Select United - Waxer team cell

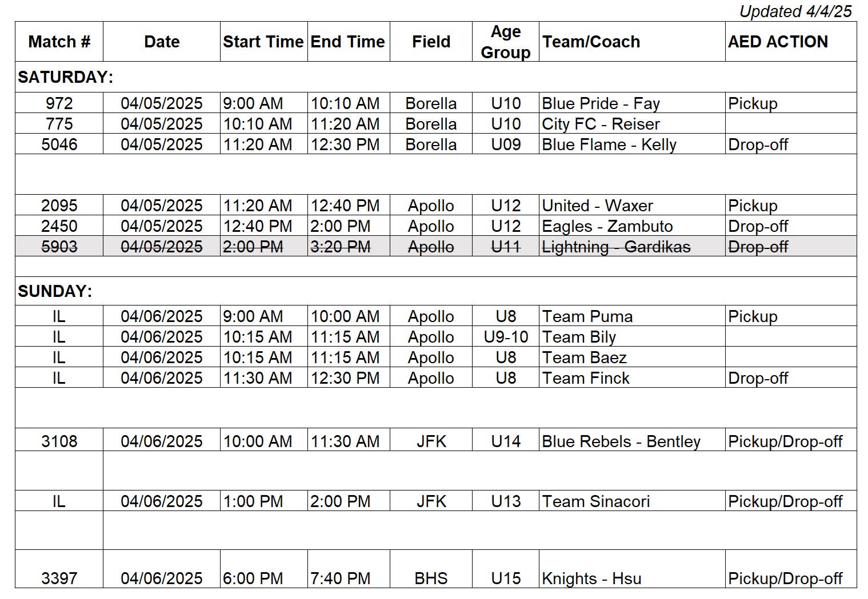(x=632, y=205)
